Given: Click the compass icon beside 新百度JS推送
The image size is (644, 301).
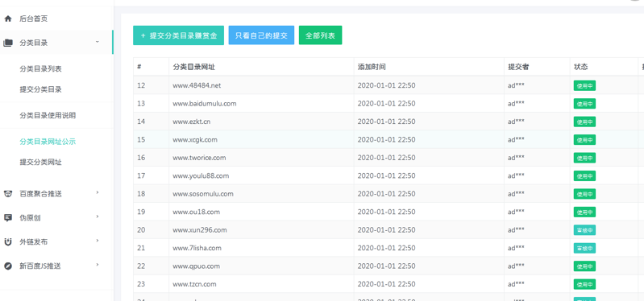Looking at the screenshot, I should (8, 266).
